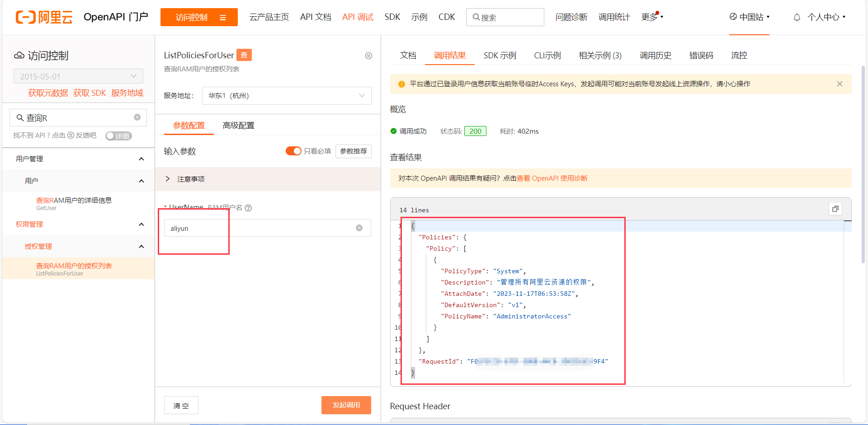Image resolution: width=868 pixels, height=425 pixels.
Task: Click the 参数推荐 button
Action: click(x=354, y=151)
